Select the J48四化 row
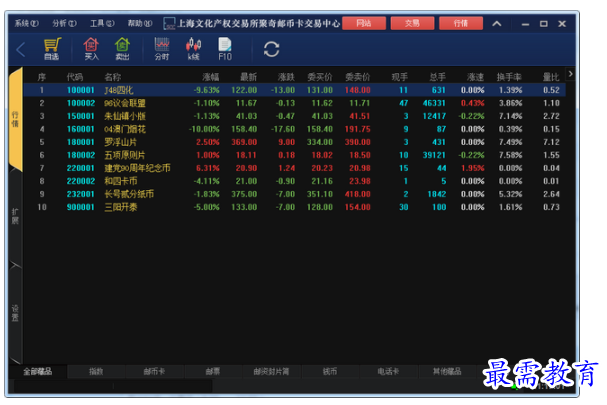The image size is (607, 405). point(294,90)
